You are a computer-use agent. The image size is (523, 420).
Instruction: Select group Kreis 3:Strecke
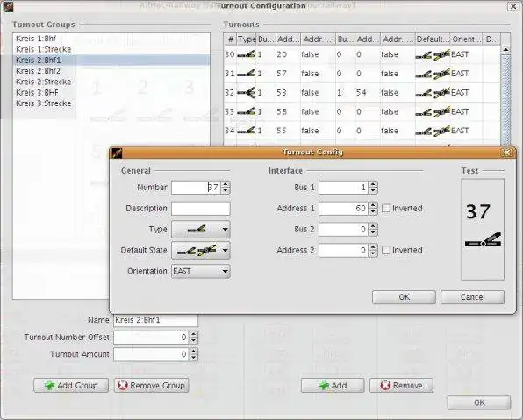111,103
